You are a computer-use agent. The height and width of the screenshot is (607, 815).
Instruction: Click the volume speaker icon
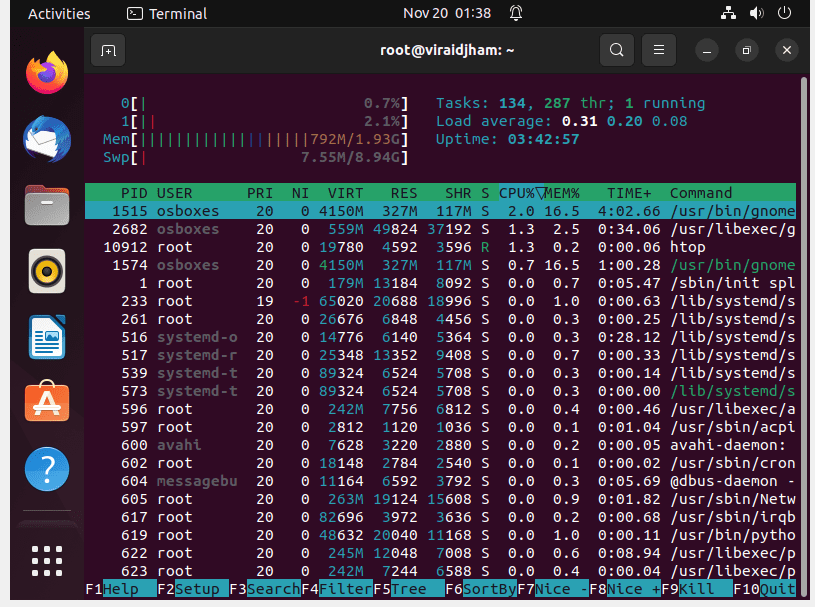(756, 13)
